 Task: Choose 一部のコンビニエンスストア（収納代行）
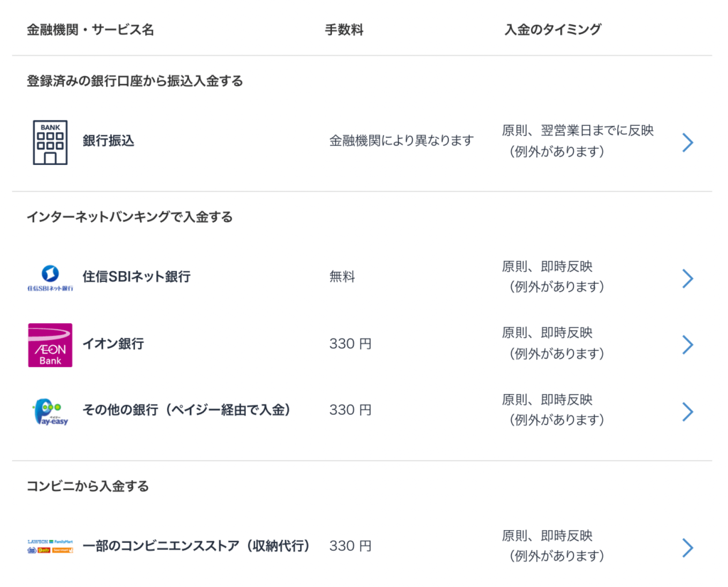point(196,546)
